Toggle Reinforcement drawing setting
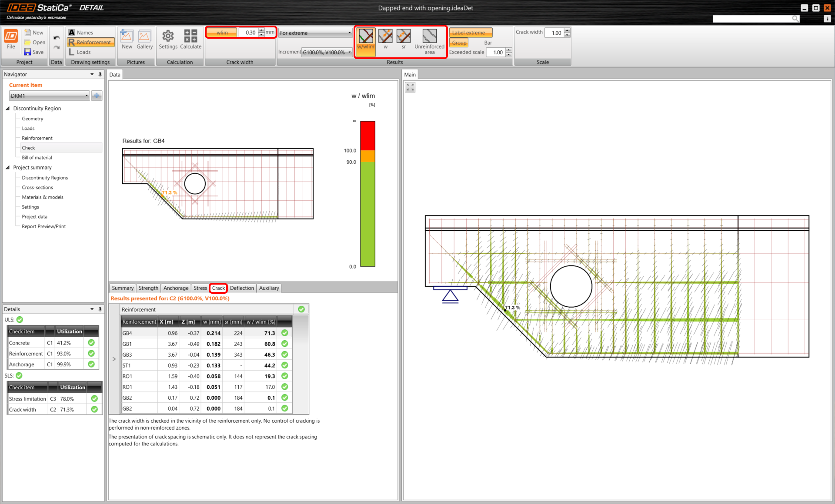The image size is (835, 504). (x=90, y=42)
